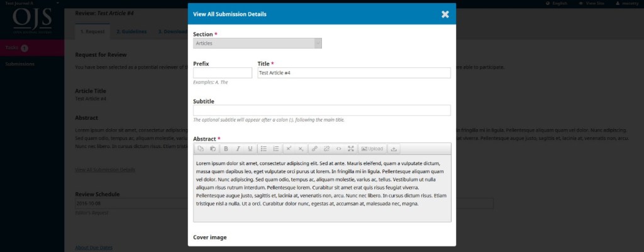
Task: Click the download icon after Upload
Action: [x=394, y=149]
